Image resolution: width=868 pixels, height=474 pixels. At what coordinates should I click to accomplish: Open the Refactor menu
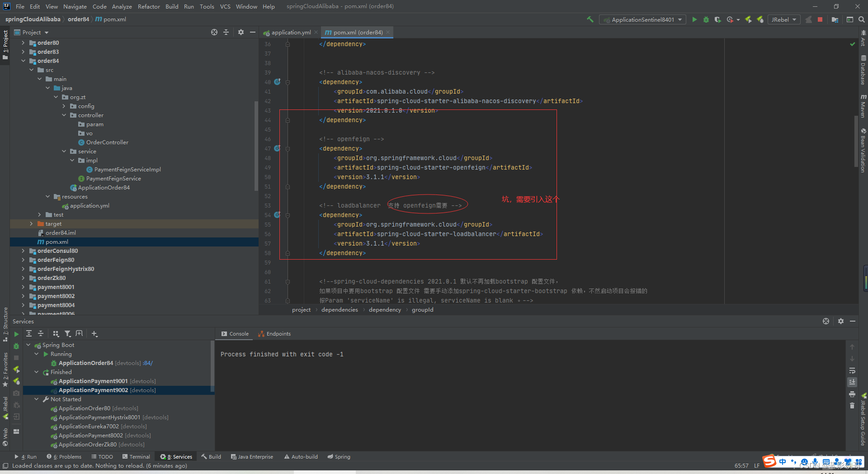pyautogui.click(x=149, y=6)
